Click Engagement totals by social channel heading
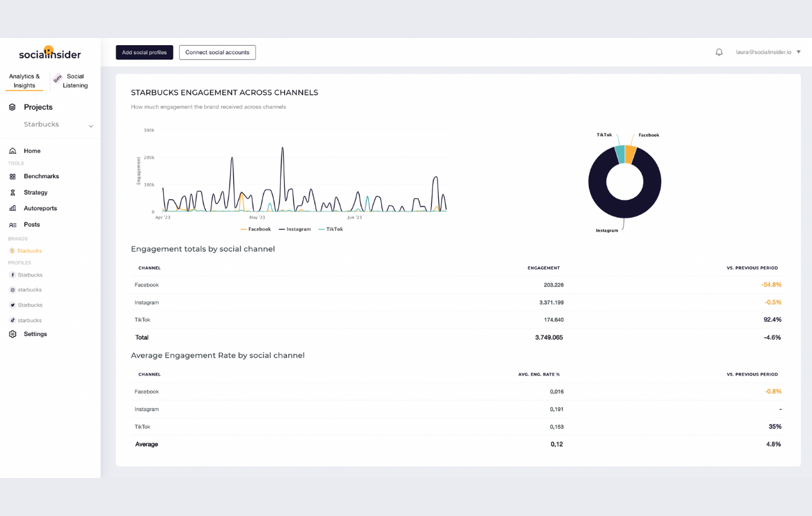The height and width of the screenshot is (516, 812). coord(203,249)
